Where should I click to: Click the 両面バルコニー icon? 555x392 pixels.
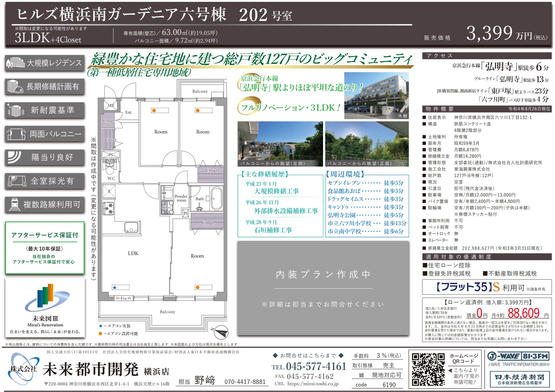(x=16, y=134)
